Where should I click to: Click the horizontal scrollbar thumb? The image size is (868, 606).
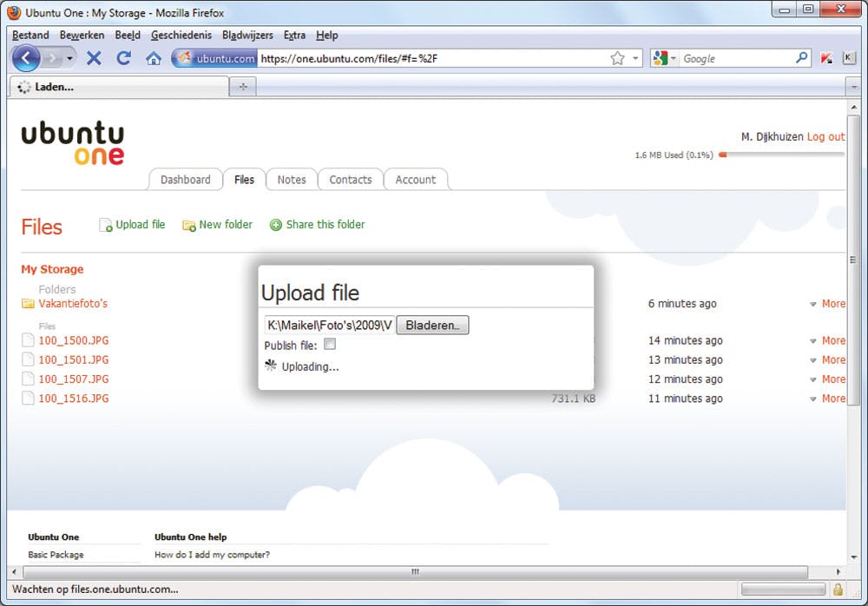pyautogui.click(x=415, y=571)
